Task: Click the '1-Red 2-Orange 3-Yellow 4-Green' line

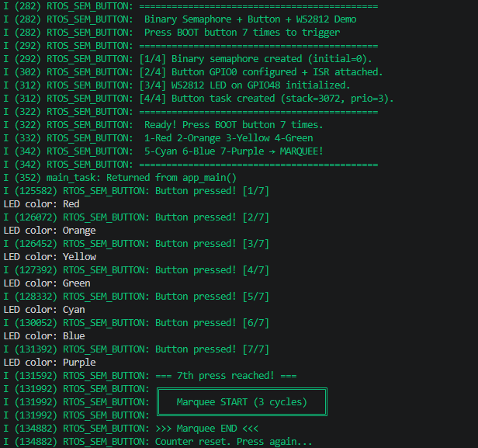Action: [158, 138]
